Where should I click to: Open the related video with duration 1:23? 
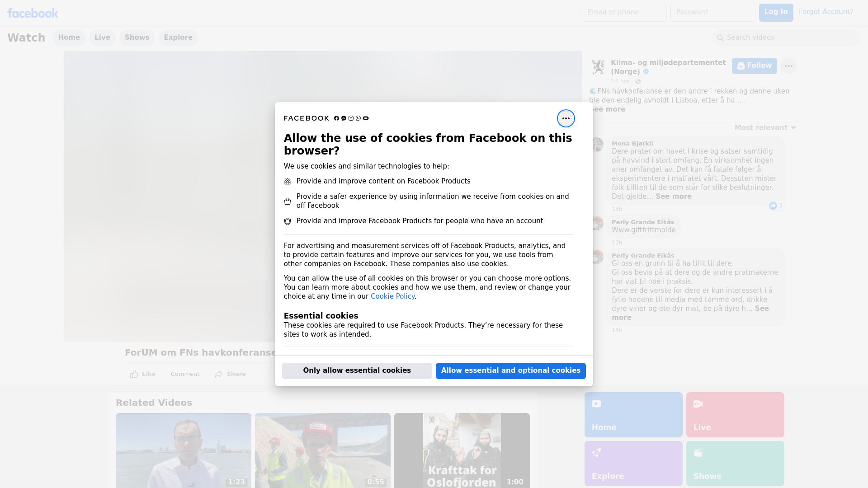tap(184, 450)
